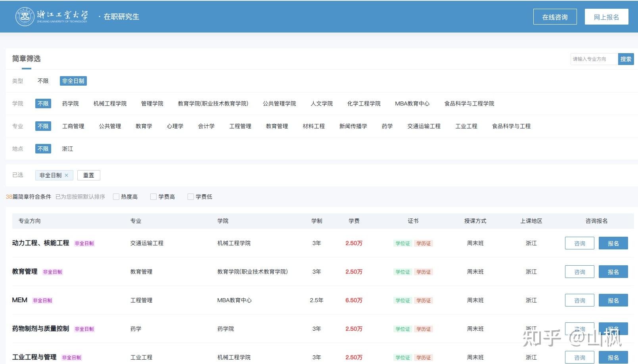Filter by 公共管理 major
This screenshot has height=364, width=638.
(110, 126)
